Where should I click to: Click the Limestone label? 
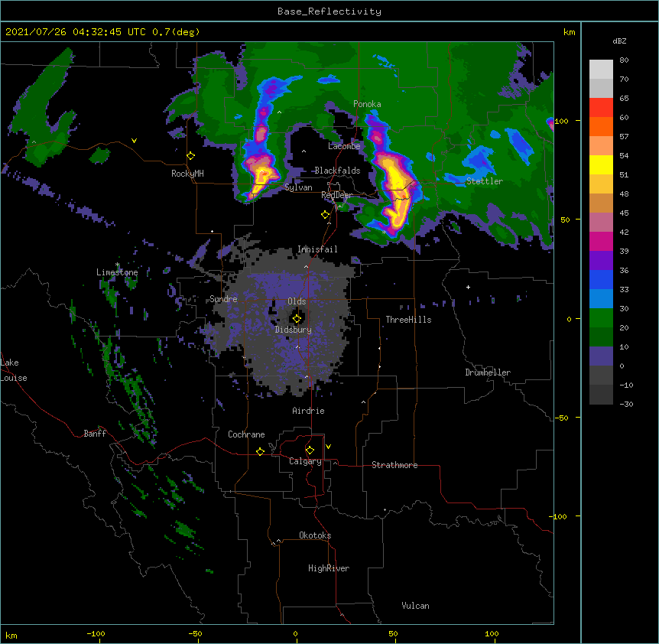(117, 272)
